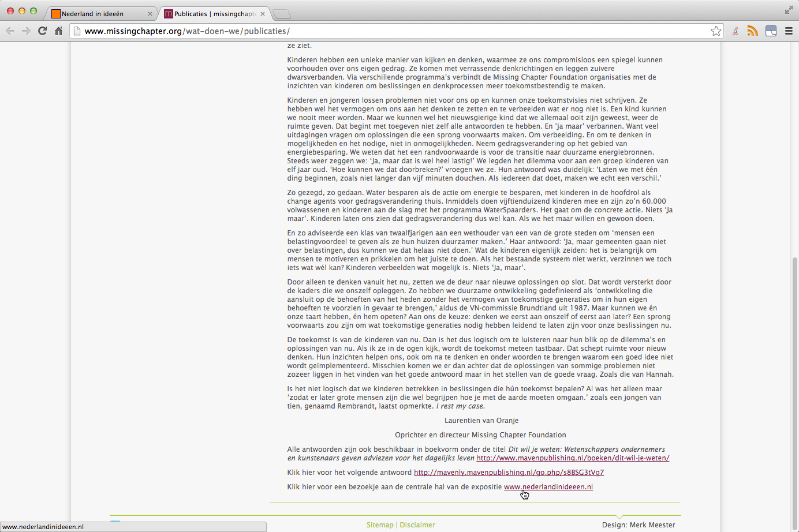
Task: Close the Publicaties tab
Action: tap(263, 14)
